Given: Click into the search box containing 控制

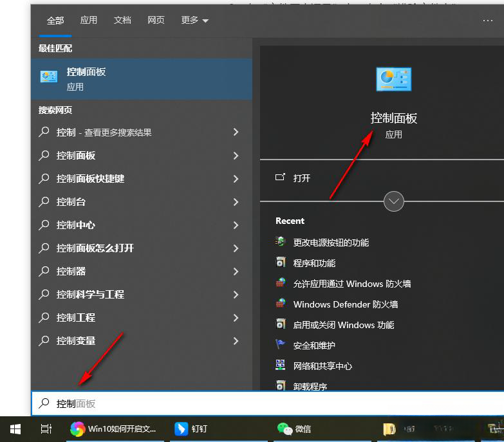Looking at the screenshot, I should pos(268,403).
